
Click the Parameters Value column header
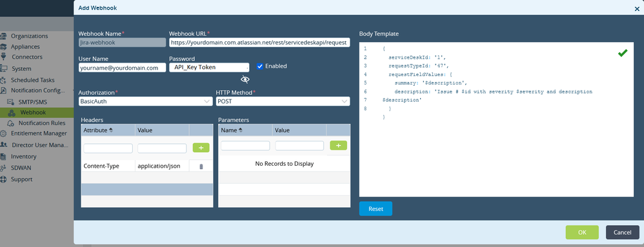(299, 130)
